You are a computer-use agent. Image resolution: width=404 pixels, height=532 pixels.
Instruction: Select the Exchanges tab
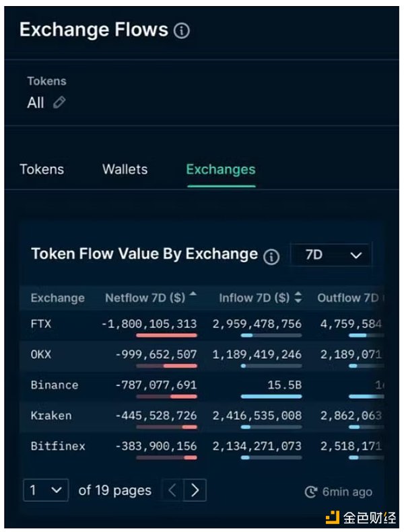[220, 169]
